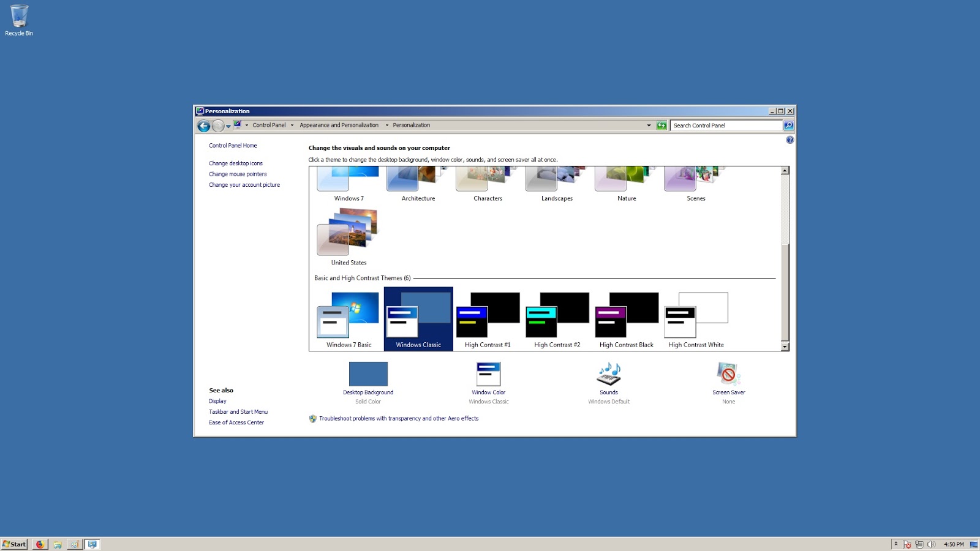
Task: Launch Firefox from the taskbar
Action: click(x=39, y=544)
